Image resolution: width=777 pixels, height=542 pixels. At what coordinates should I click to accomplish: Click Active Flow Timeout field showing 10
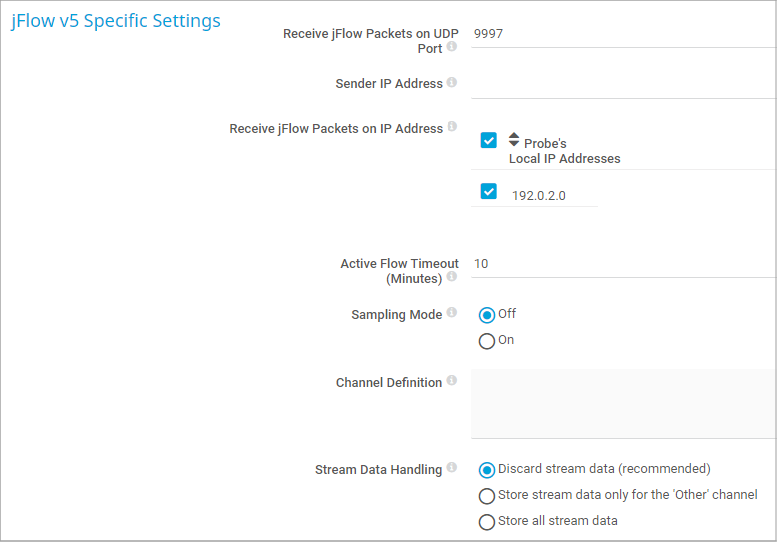[622, 264]
